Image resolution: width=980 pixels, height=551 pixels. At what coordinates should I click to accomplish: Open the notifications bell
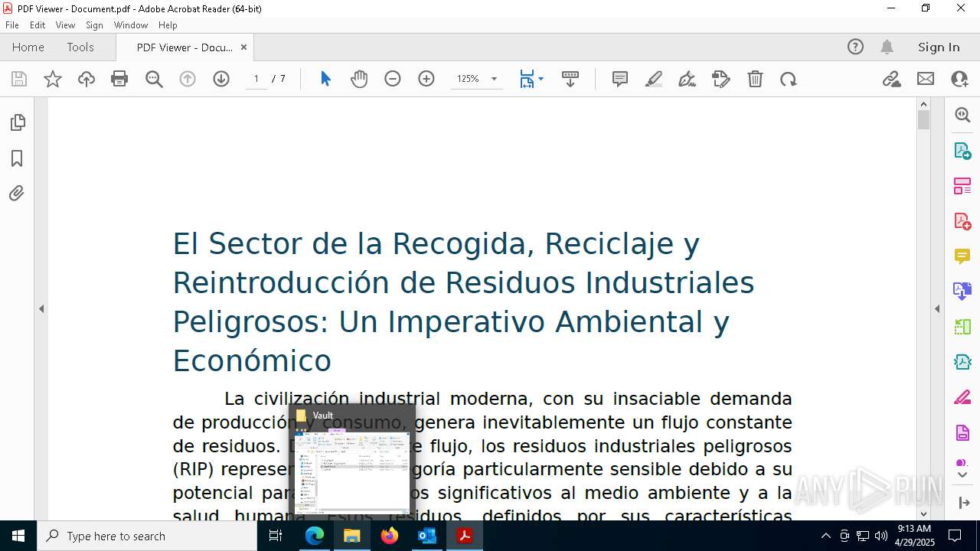[887, 47]
